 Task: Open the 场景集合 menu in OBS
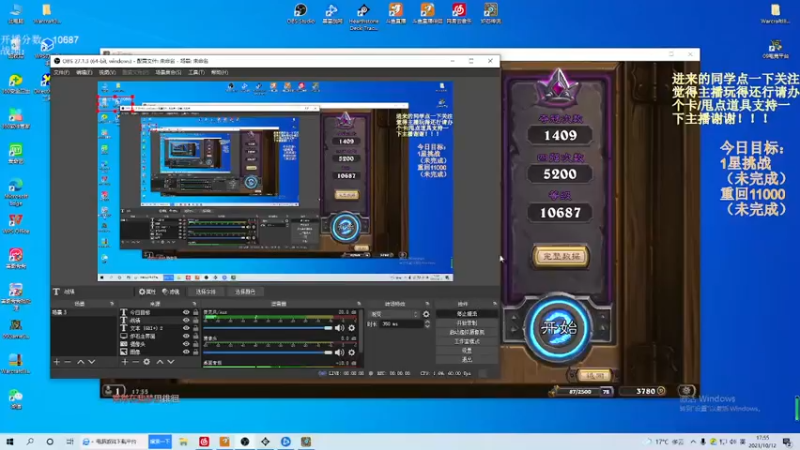[x=168, y=72]
